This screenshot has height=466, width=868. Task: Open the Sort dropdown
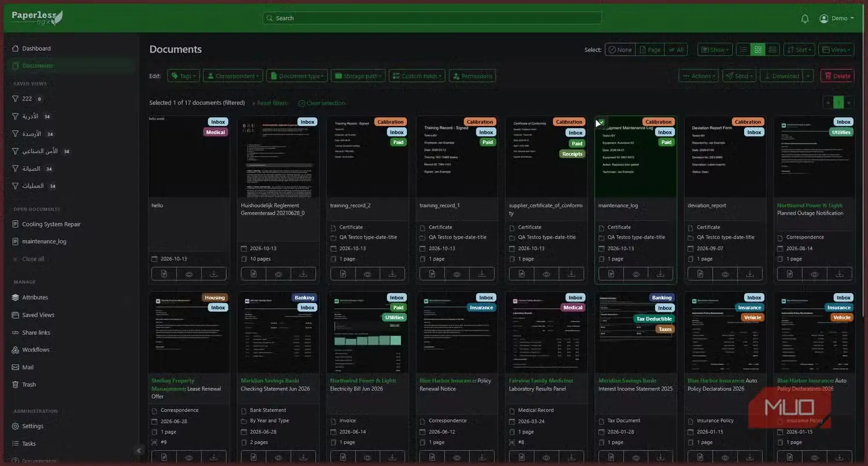[x=799, y=50]
